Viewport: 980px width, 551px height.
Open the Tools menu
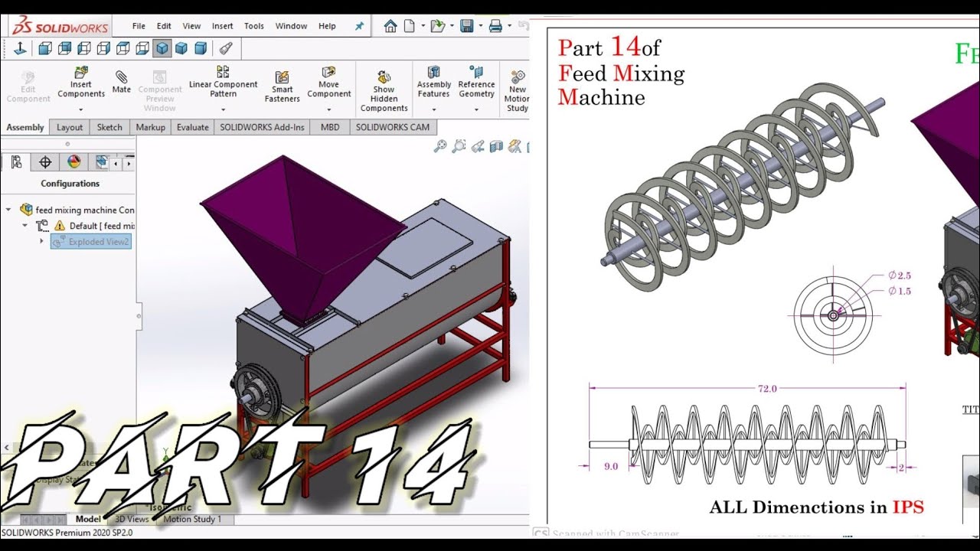(254, 26)
